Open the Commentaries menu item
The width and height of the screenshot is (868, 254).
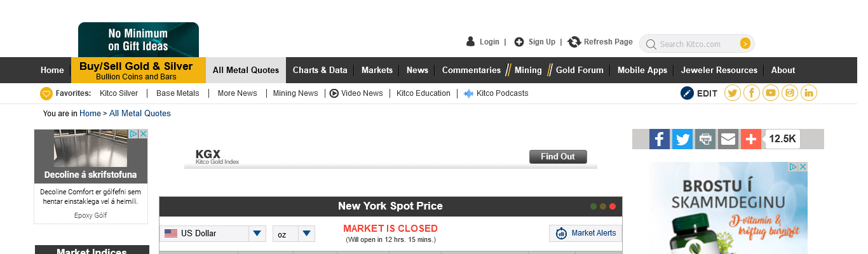pos(471,70)
